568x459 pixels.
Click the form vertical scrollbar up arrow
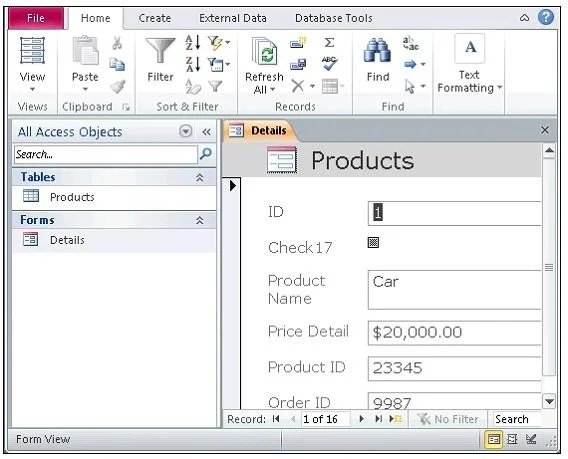coord(549,150)
